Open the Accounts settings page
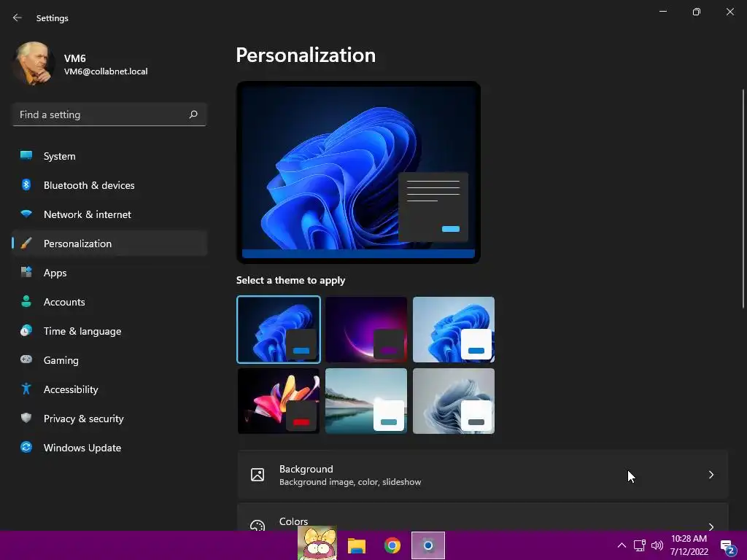 [109, 301]
